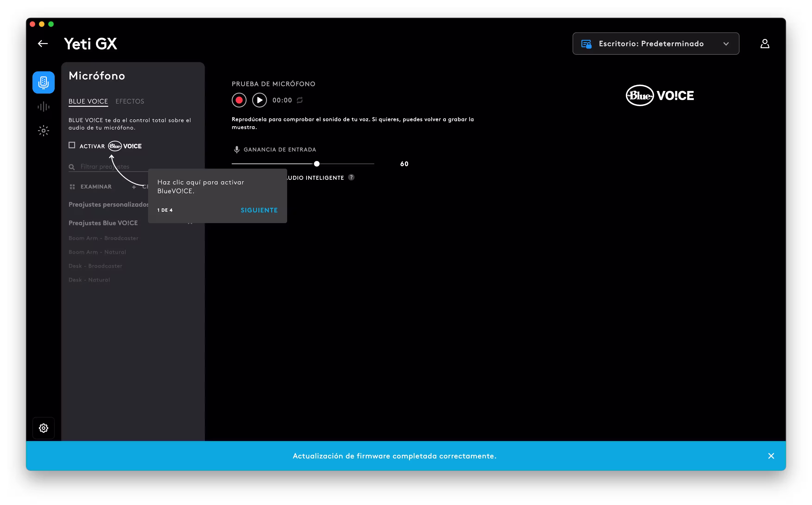Start recording the microphone test
Screen dimensions: 812x505
(239, 100)
